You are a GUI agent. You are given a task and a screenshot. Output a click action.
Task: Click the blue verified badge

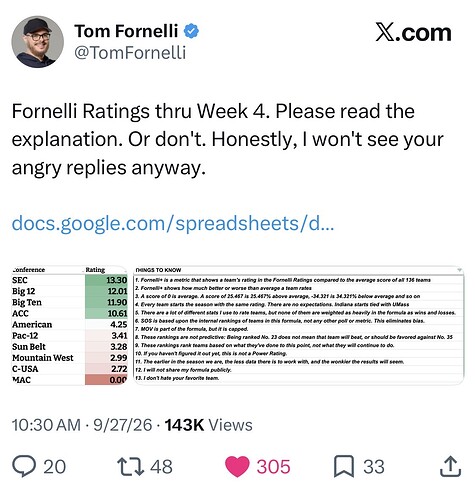click(x=191, y=31)
